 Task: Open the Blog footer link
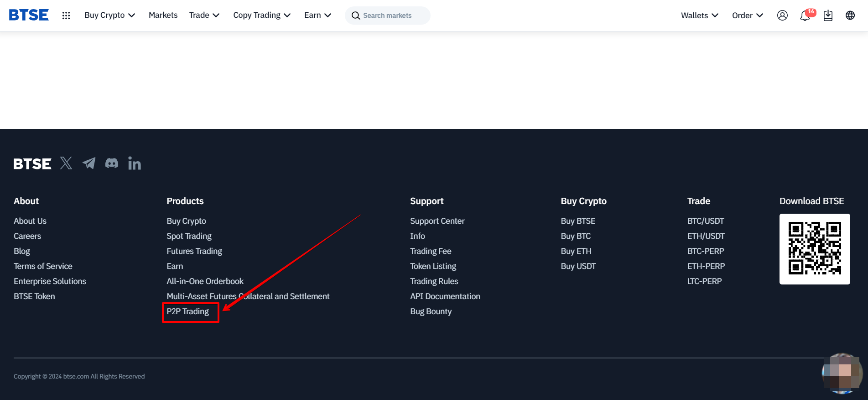[22, 251]
